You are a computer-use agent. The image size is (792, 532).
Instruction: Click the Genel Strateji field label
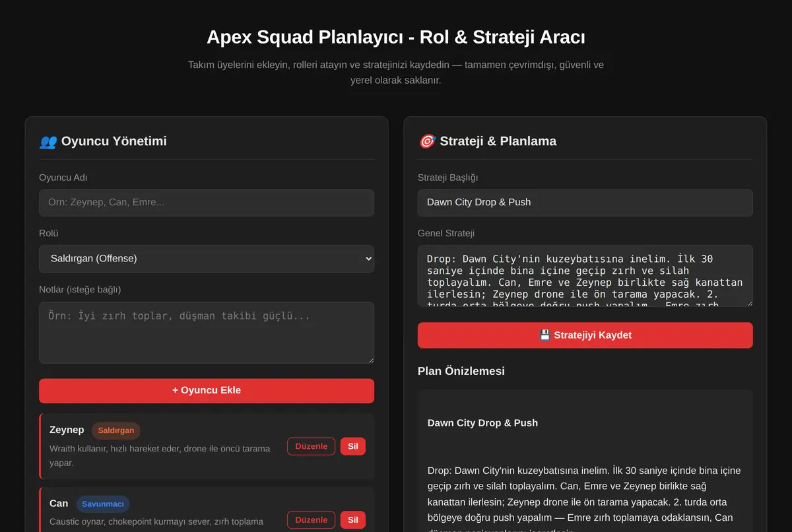[446, 234]
